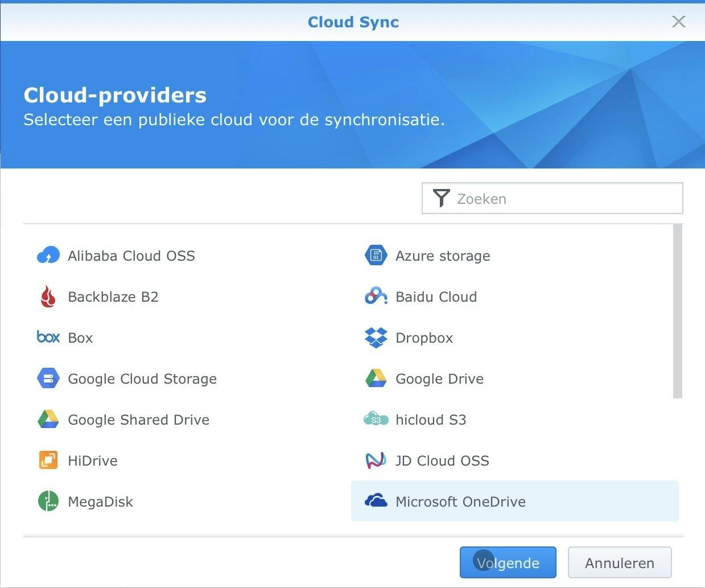
Task: Click the Alibaba Cloud OSS icon
Action: tap(48, 255)
